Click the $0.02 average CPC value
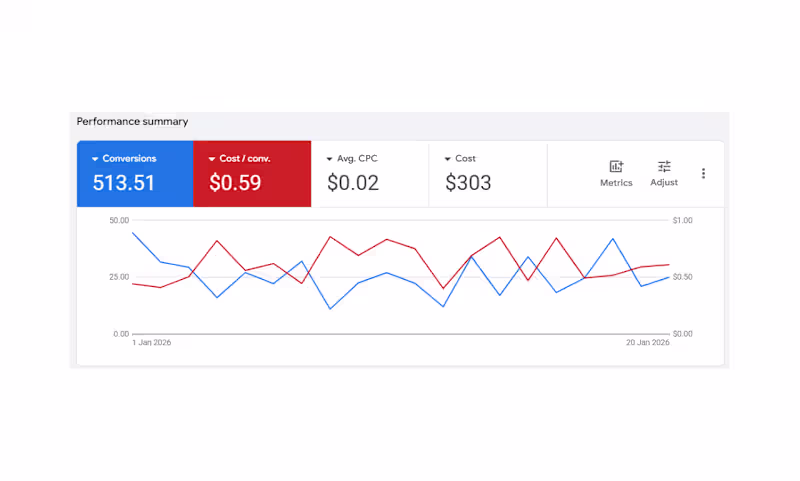Screen dimensions: 800x481 tap(353, 183)
